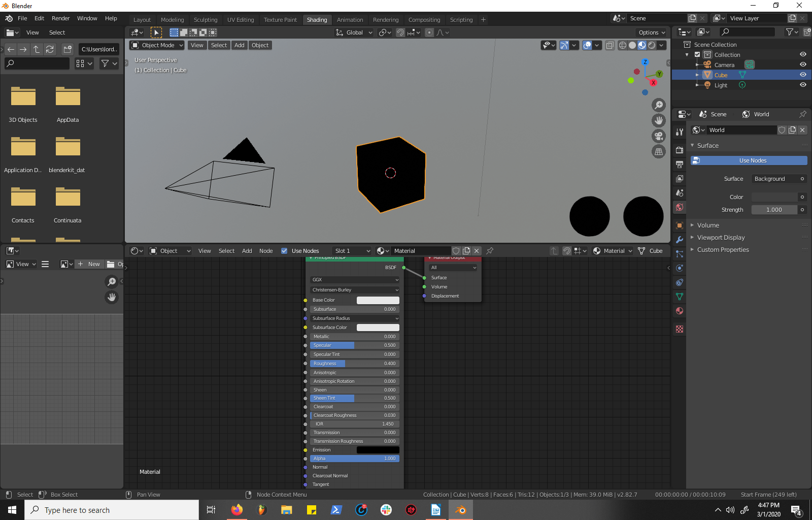Open the Base Color swatch on the Principled BSDF
The image size is (812, 520).
(x=378, y=300)
